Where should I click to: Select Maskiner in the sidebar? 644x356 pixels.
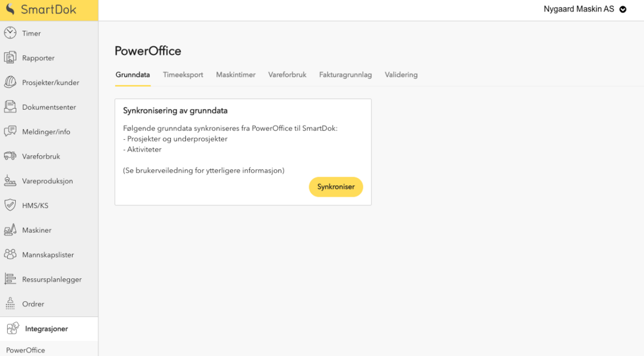coord(49,230)
